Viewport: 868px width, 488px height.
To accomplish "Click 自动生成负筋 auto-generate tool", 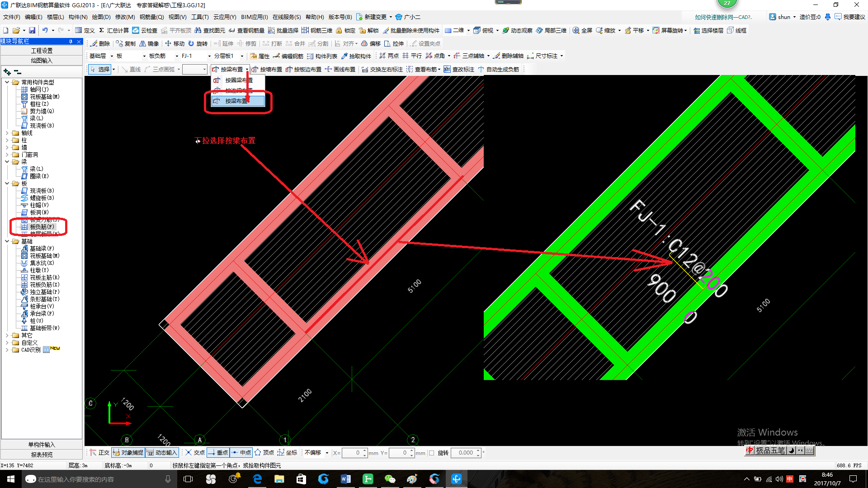I will pos(498,69).
